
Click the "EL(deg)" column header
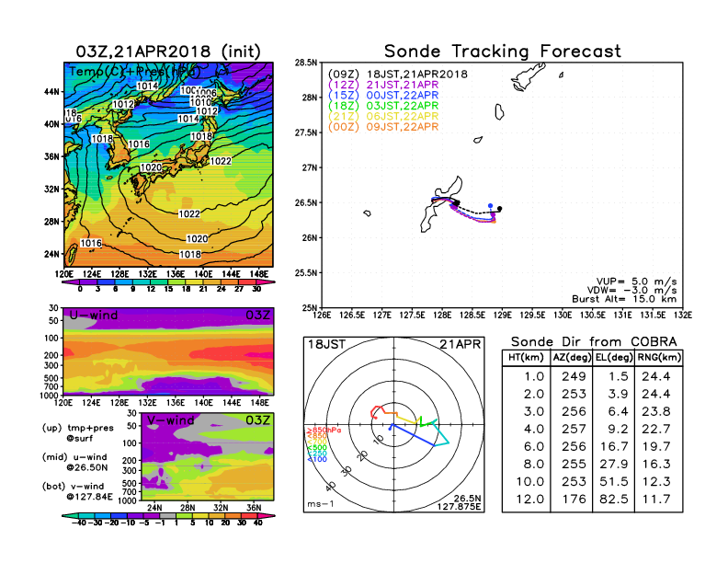(614, 358)
